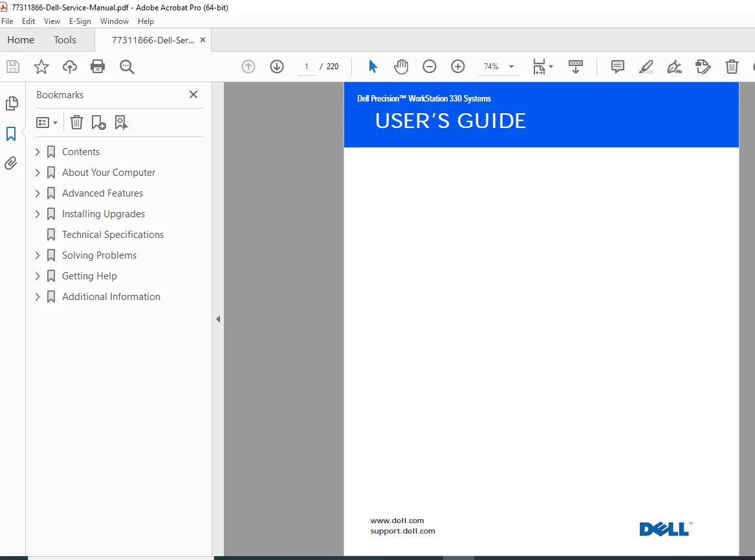Image resolution: width=755 pixels, height=560 pixels.
Task: Expand the Solving Problems bookmark
Action: pyautogui.click(x=38, y=255)
